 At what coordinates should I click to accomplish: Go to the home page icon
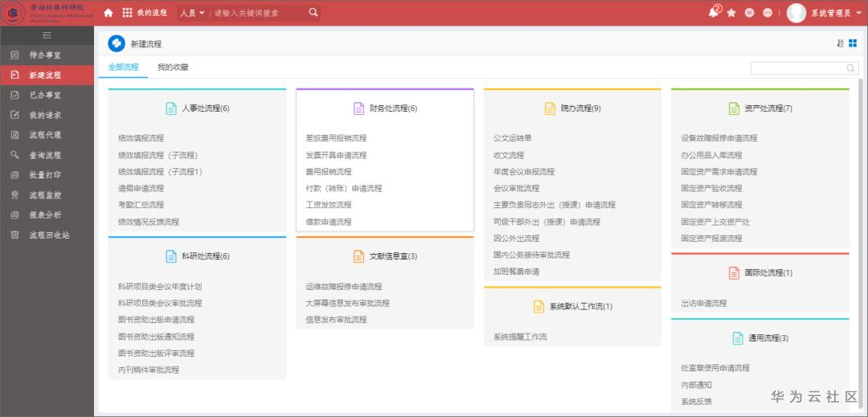coord(108,13)
